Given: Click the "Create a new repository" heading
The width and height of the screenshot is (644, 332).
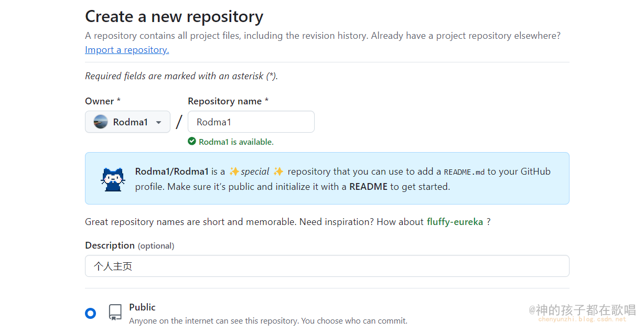Looking at the screenshot, I should coord(174,17).
